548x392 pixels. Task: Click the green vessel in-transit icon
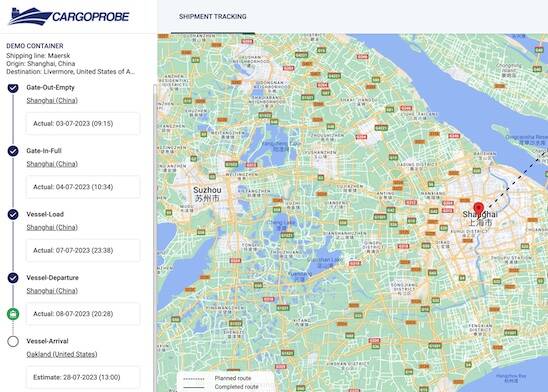13,314
